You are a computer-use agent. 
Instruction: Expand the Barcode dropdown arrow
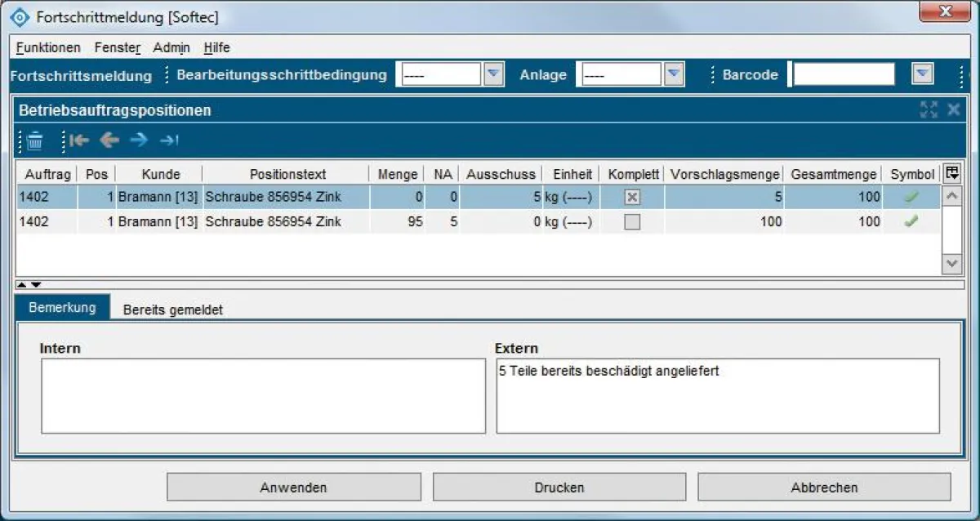click(922, 73)
